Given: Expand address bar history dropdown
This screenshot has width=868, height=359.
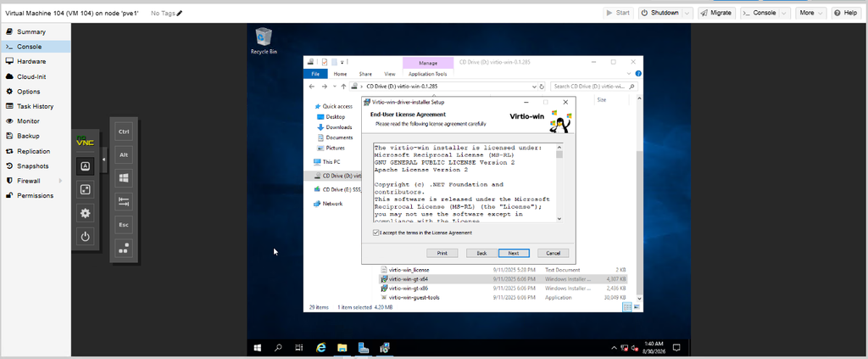Looking at the screenshot, I should coord(534,87).
